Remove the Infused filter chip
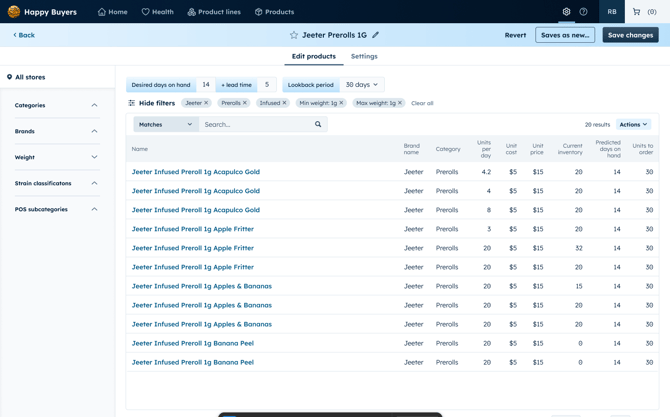This screenshot has height=417, width=670. pos(284,103)
